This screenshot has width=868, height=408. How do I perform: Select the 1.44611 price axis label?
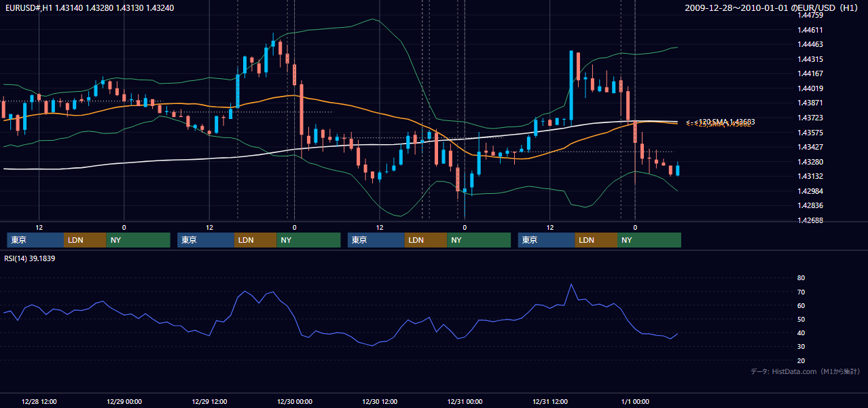pyautogui.click(x=810, y=30)
